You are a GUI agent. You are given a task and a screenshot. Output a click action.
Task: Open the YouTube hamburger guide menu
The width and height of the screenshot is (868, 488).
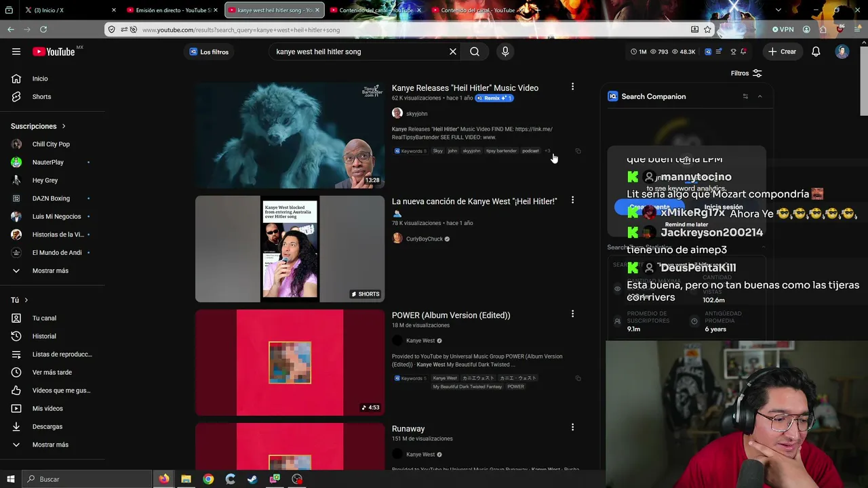click(16, 52)
